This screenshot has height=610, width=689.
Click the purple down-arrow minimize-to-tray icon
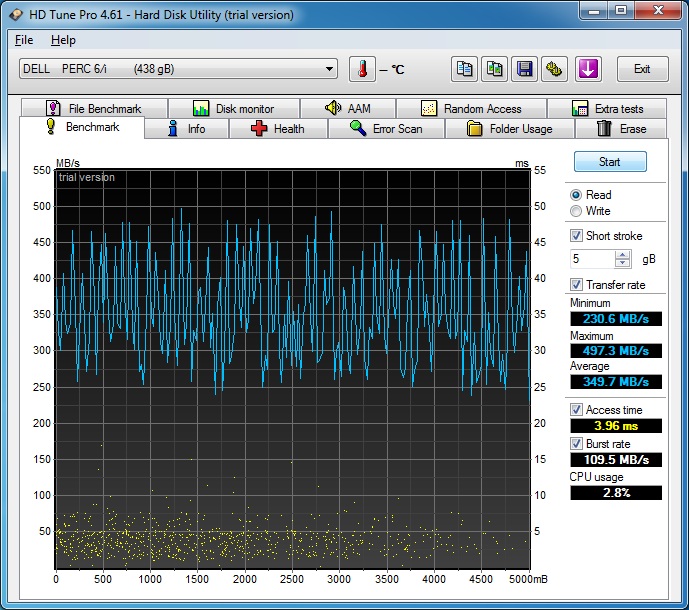coord(588,69)
